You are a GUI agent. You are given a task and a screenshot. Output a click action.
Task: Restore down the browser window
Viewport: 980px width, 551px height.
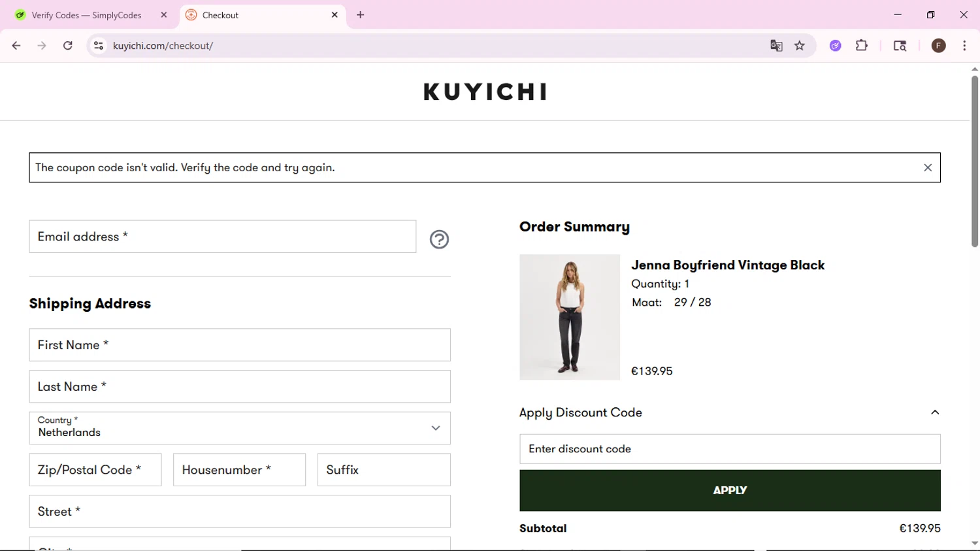930,15
